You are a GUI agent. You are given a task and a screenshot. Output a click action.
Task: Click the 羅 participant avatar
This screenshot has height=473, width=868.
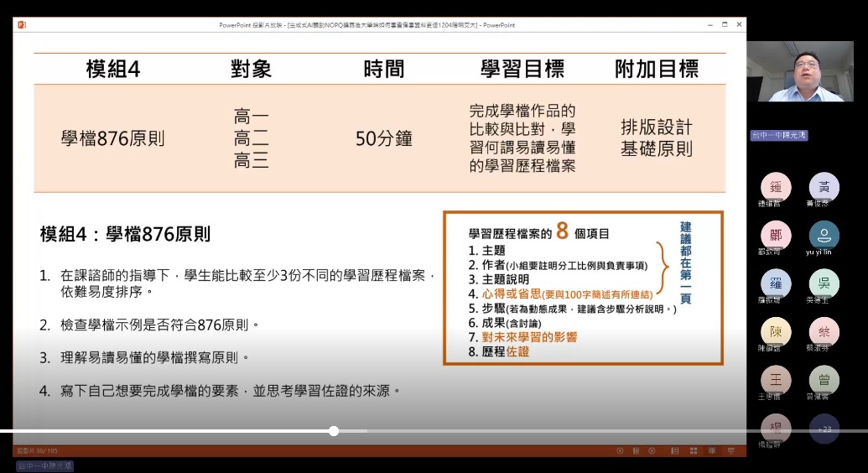(x=776, y=283)
